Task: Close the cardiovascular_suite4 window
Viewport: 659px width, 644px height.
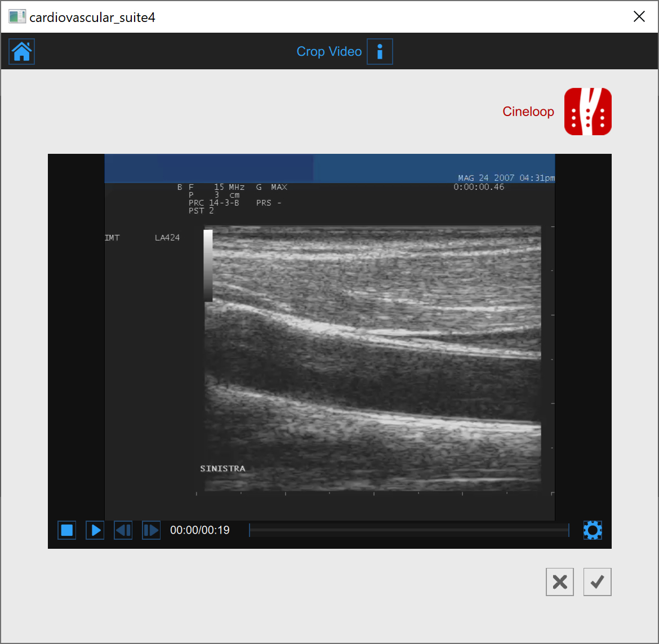Action: click(x=639, y=16)
